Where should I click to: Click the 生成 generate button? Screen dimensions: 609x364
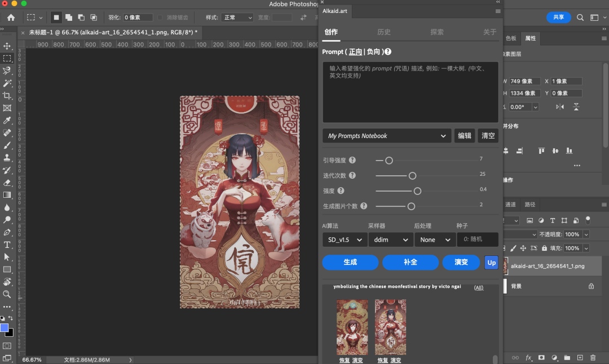[x=350, y=263]
